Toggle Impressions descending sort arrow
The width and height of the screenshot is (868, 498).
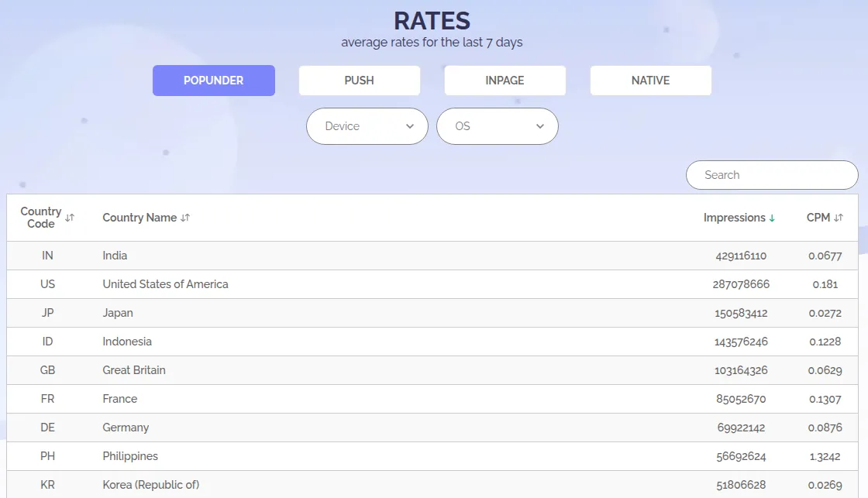click(x=772, y=218)
